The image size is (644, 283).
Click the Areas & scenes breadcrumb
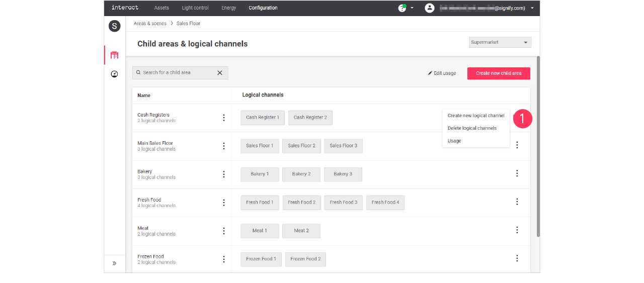coord(150,24)
